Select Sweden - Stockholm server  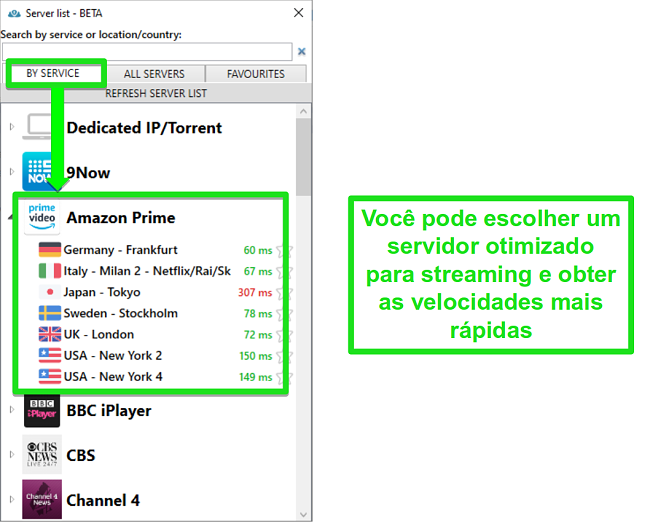121,313
